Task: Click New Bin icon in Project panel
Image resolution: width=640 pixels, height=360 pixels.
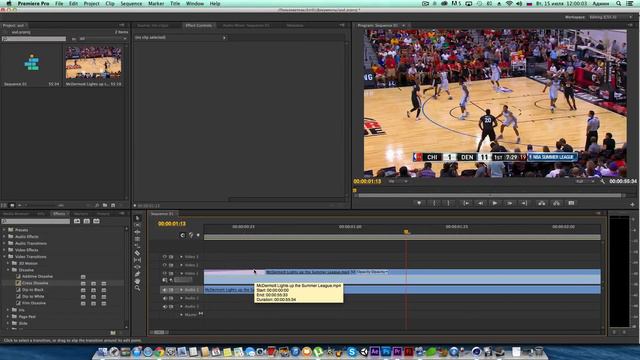Action: tap(105, 205)
